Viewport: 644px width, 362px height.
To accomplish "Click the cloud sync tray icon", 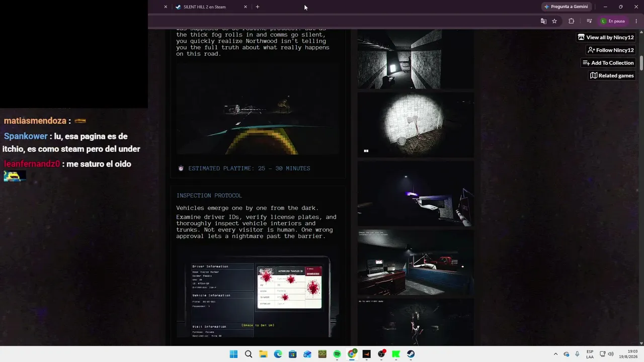I will pos(567,354).
